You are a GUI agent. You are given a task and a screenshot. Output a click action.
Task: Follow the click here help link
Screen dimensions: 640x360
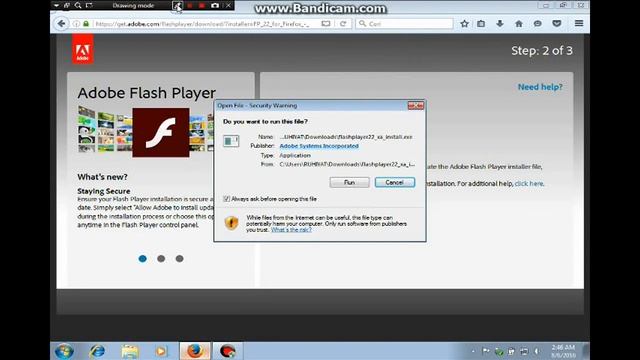point(529,184)
